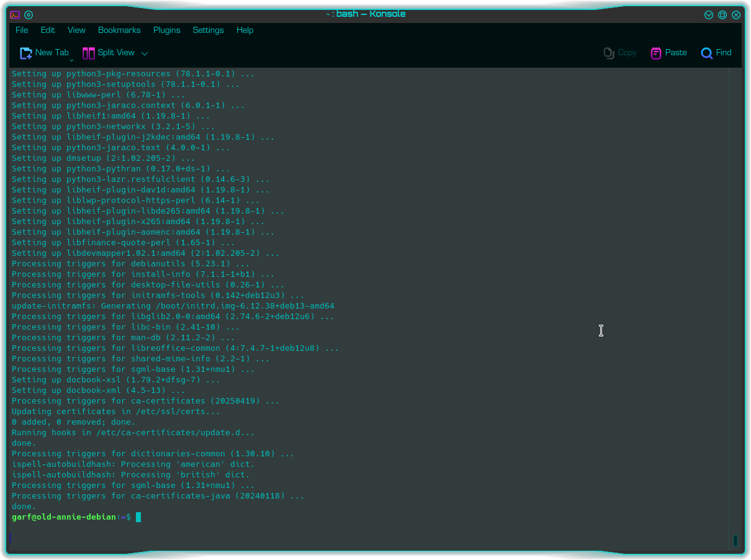Click the Copy toolbar icon

point(609,53)
